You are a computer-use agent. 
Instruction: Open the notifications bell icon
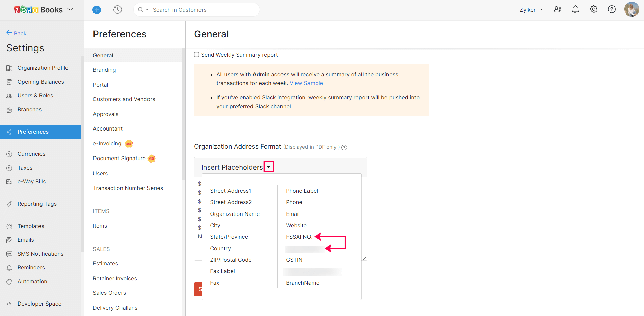[x=575, y=9]
